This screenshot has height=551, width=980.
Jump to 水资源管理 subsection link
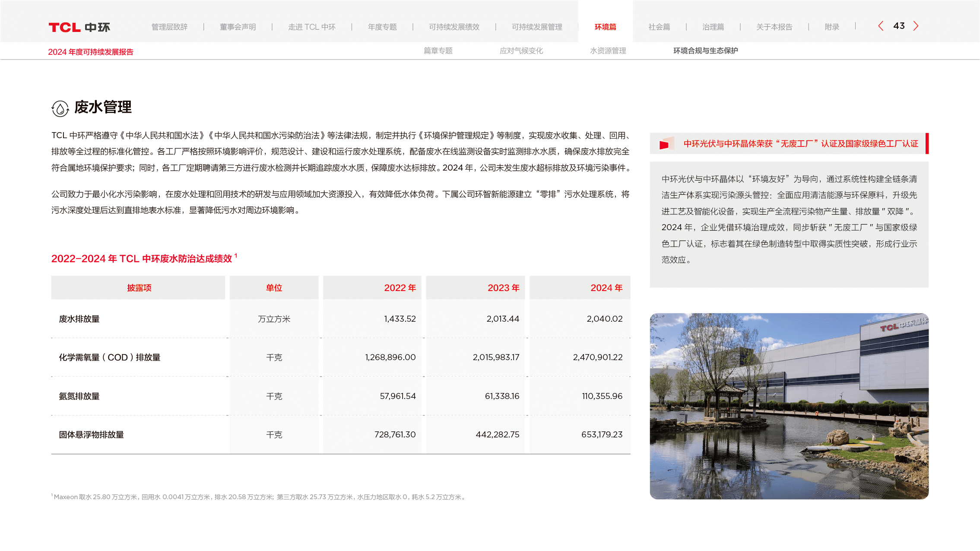[608, 51]
